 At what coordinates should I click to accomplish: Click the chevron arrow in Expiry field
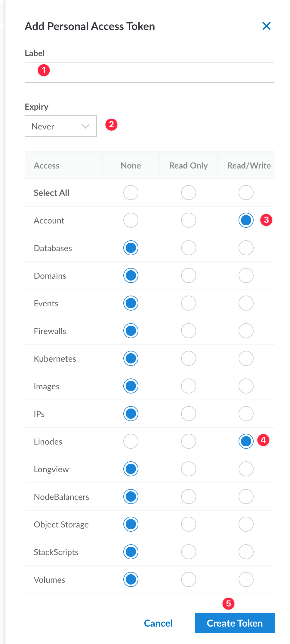click(x=85, y=126)
